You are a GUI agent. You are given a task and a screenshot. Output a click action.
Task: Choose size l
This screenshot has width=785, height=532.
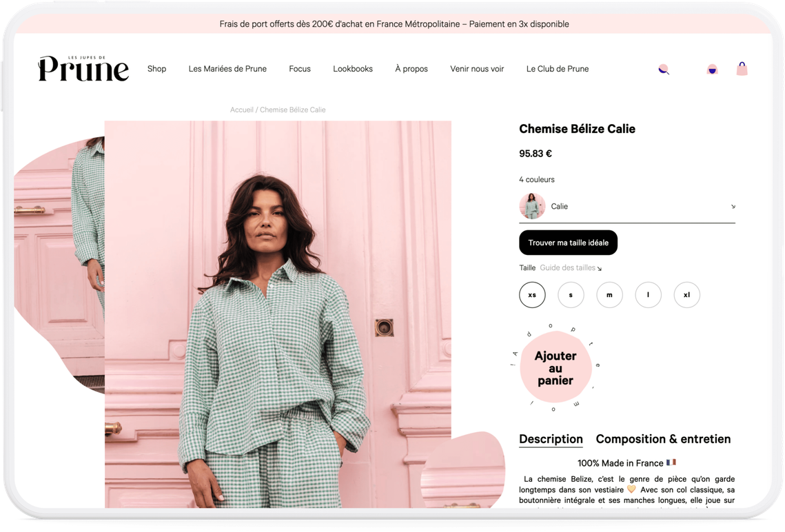pyautogui.click(x=649, y=295)
